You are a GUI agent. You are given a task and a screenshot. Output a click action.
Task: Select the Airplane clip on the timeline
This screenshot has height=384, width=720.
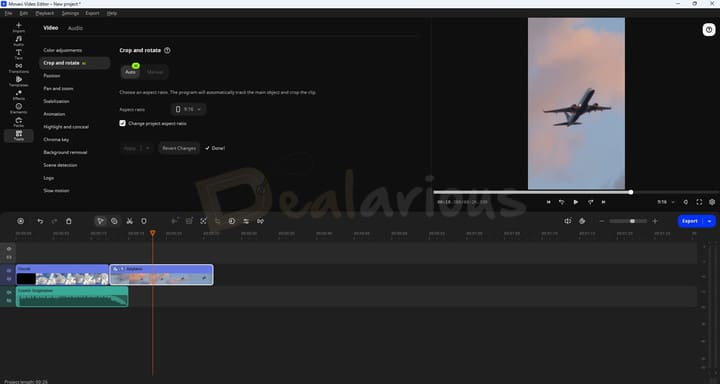point(161,275)
